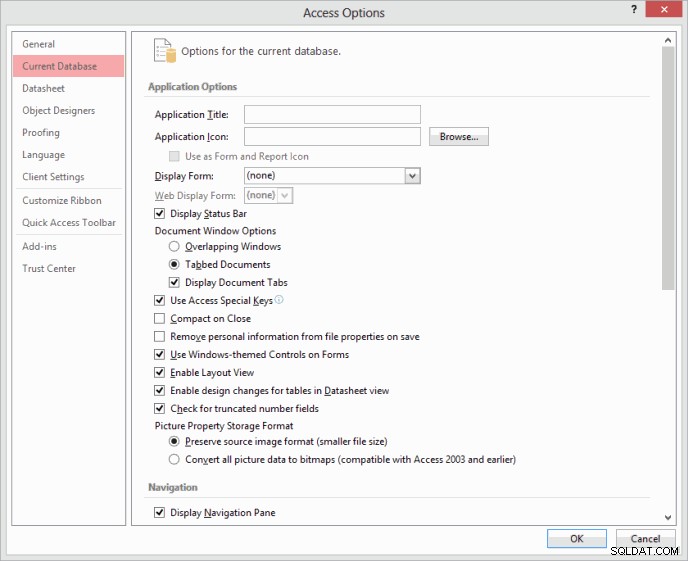Click the info icon beside Special Keys
Image resolution: width=688 pixels, height=561 pixels.
[279, 300]
